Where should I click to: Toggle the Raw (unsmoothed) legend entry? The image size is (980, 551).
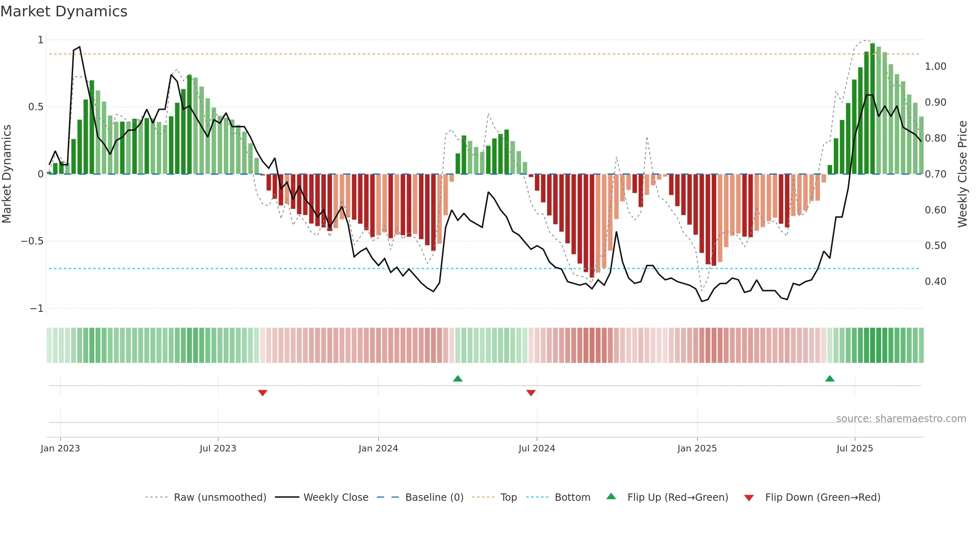(205, 497)
